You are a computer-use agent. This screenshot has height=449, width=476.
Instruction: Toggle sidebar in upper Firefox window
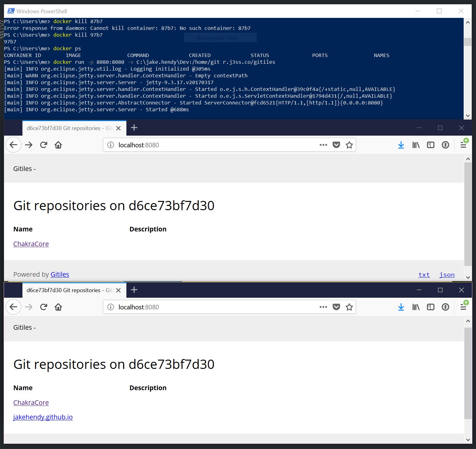point(430,145)
